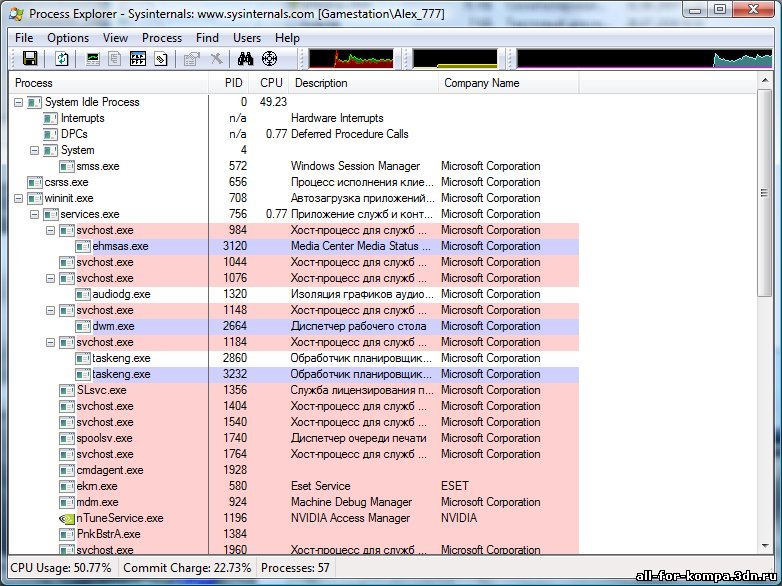Click the ekrn.exe process icon
This screenshot has width=782, height=586.
67,487
